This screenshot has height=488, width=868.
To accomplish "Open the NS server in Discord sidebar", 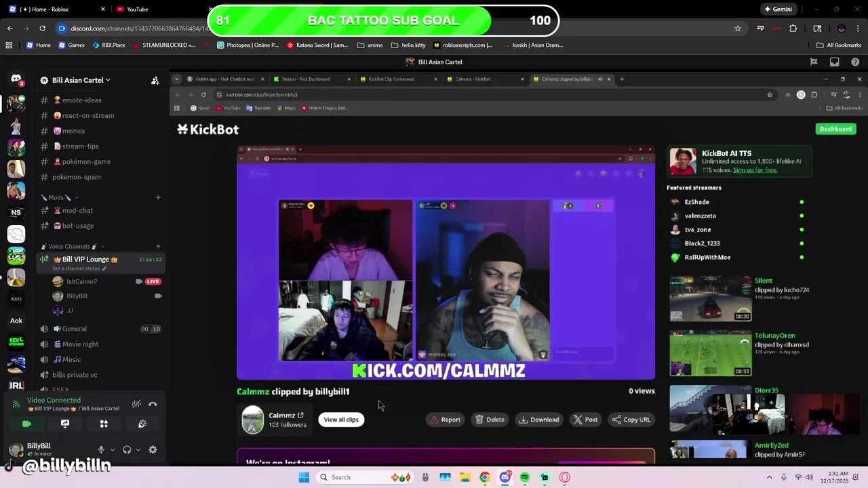I will tap(16, 212).
